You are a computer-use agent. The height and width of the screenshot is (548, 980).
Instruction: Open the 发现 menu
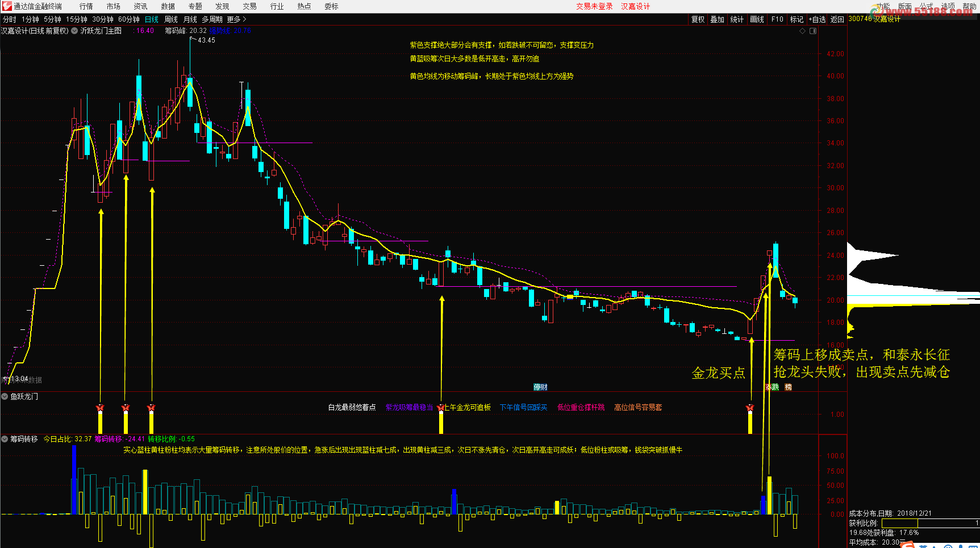222,6
